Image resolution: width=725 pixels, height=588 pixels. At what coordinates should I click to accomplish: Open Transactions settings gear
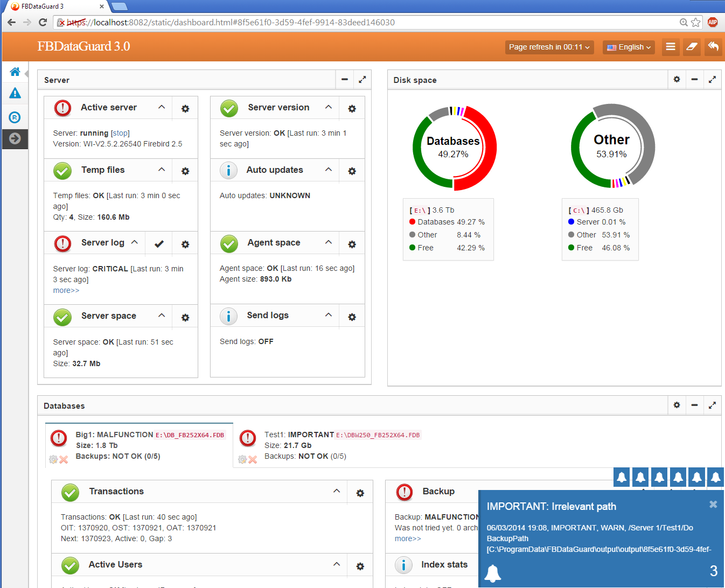coord(360,493)
